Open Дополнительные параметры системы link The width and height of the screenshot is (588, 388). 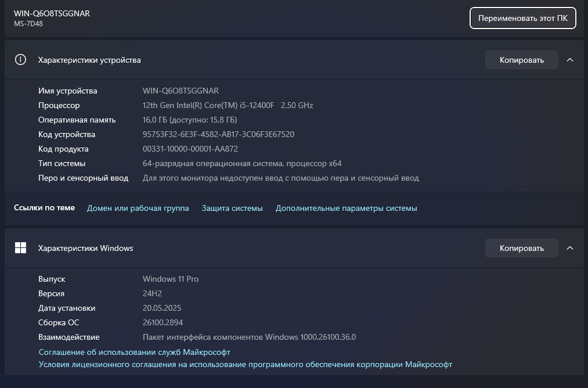346,209
